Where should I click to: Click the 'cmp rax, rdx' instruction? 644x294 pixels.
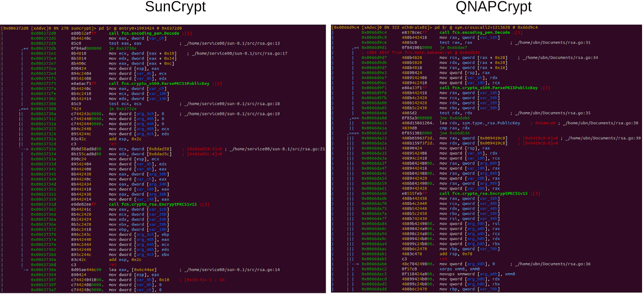[x=454, y=128]
